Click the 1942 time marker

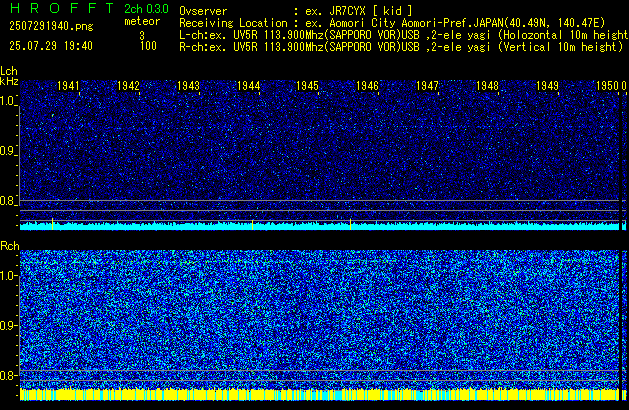coord(128,86)
